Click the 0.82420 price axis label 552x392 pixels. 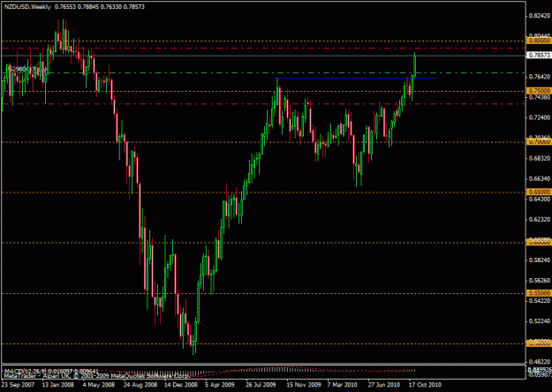click(x=540, y=16)
